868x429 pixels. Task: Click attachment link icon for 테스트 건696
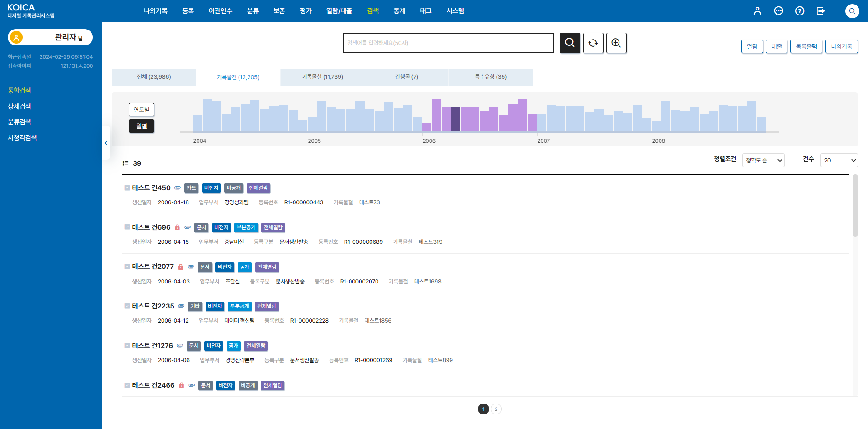188,227
